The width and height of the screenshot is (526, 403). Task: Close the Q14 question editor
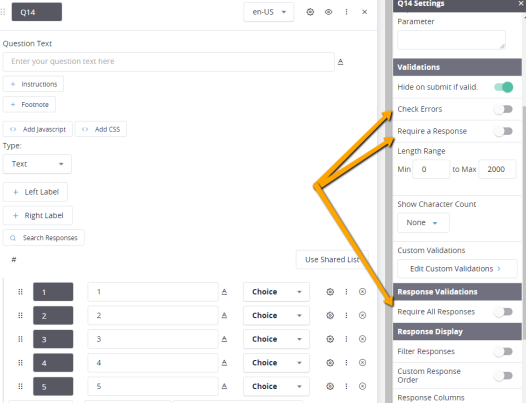click(365, 12)
